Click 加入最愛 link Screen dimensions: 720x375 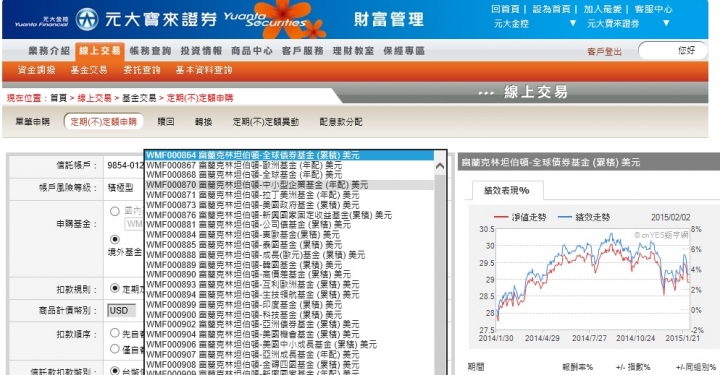coord(602,9)
